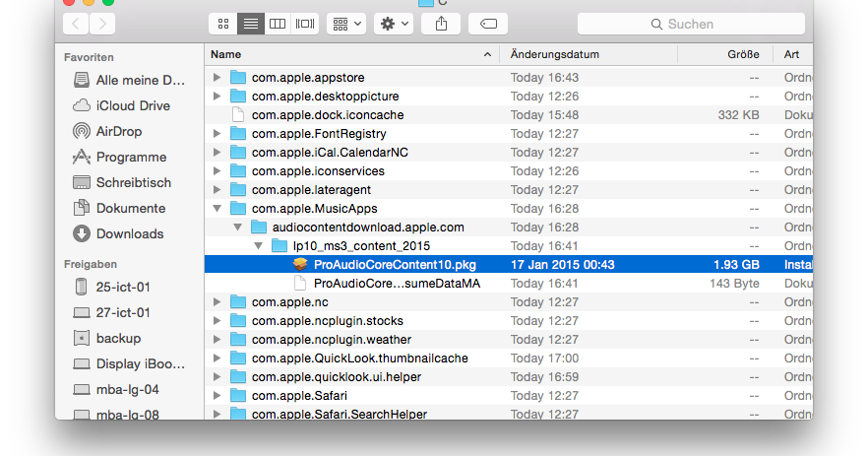The height and width of the screenshot is (456, 868).
Task: Open the gear action menu
Action: pos(394,24)
